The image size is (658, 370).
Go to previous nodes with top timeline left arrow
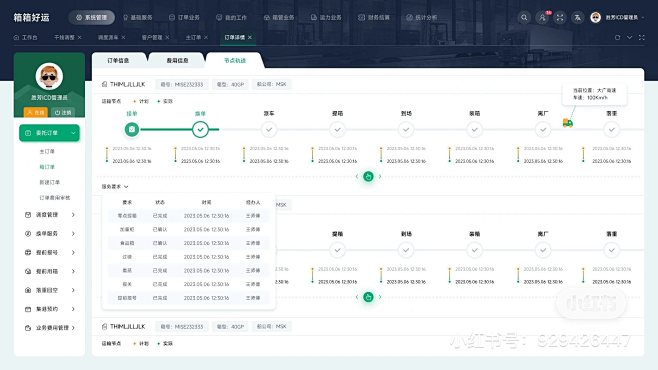tap(357, 177)
